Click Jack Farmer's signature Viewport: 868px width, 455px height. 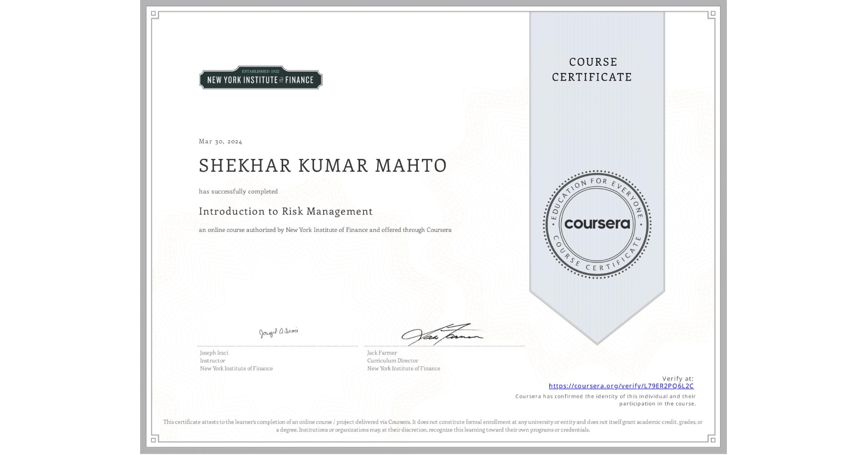(x=442, y=334)
